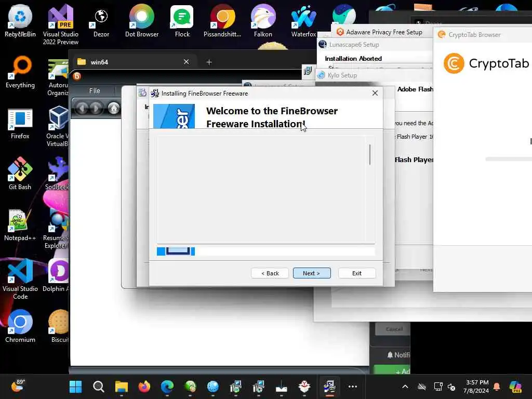Viewport: 532px width, 399px height.
Task: Open the Copilot preview icon in taskbar
Action: [515, 387]
